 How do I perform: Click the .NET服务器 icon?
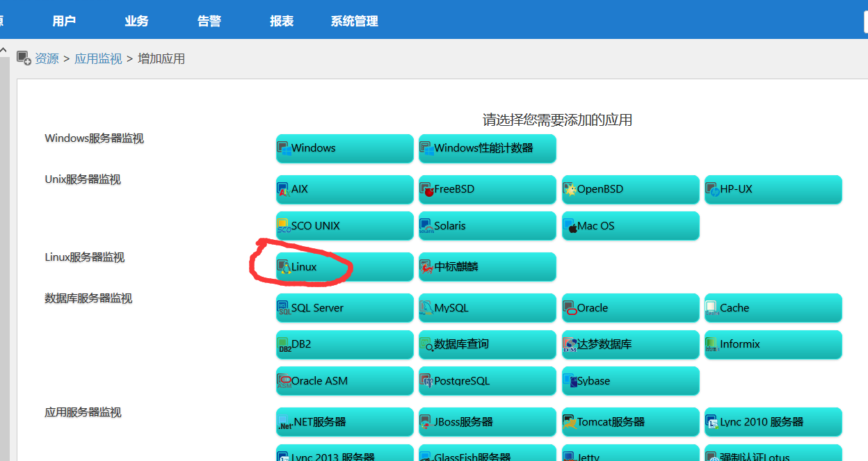284,422
